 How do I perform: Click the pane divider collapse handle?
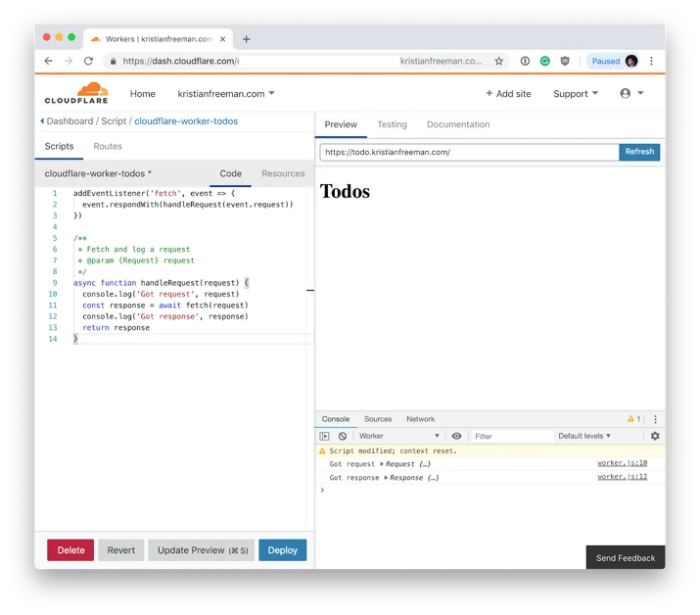pos(310,290)
